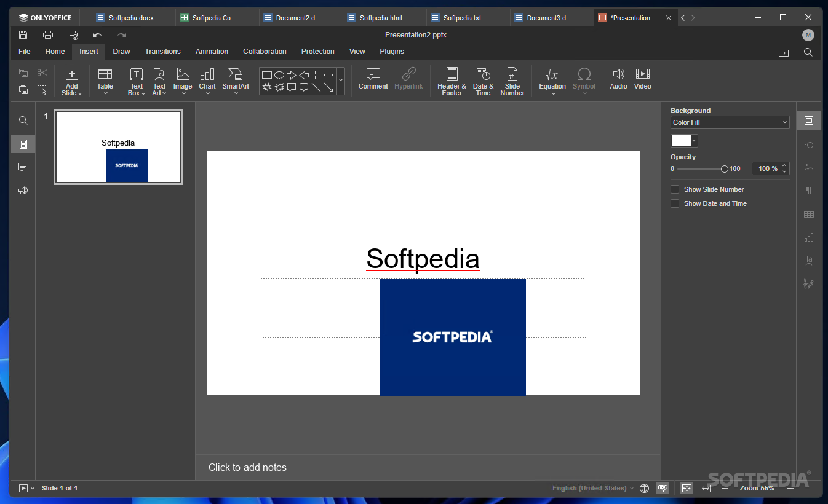Undo the last action
The width and height of the screenshot is (828, 504).
pos(97,35)
